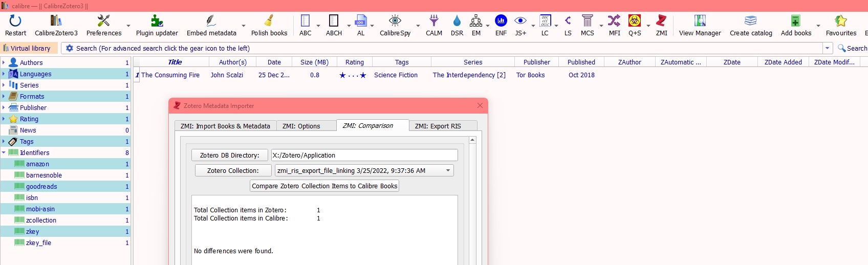Image resolution: width=868 pixels, height=265 pixels.
Task: Launch the Plugin updater
Action: (x=157, y=21)
